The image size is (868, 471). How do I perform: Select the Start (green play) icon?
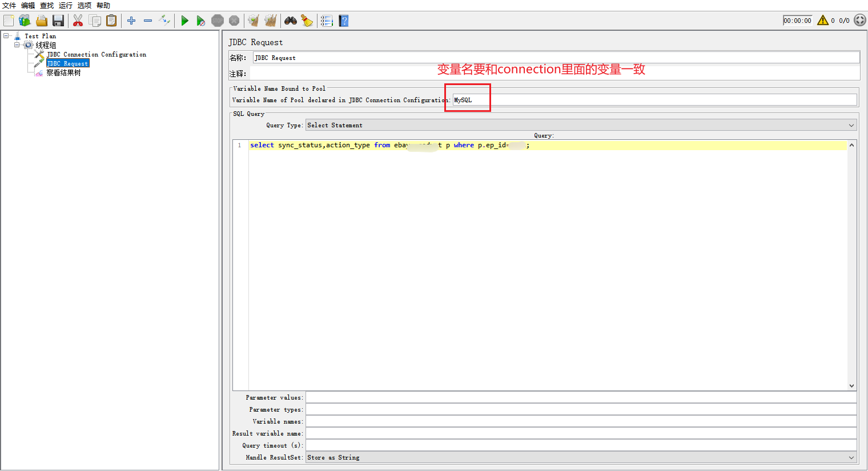tap(184, 21)
